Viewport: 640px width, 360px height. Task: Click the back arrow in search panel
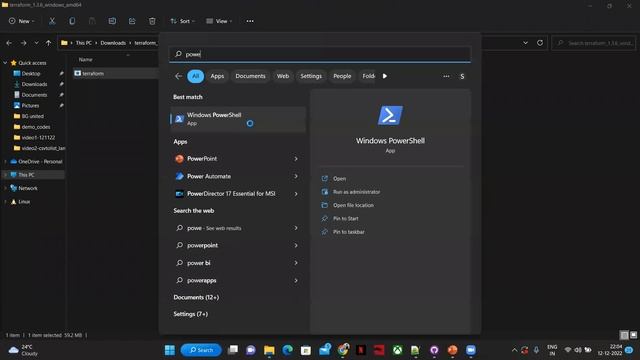[178, 76]
